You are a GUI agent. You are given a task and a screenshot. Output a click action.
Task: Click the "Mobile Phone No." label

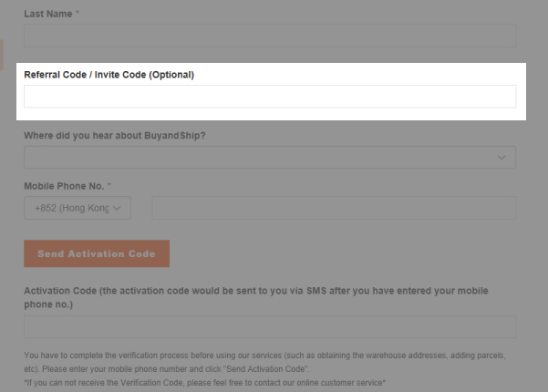click(x=67, y=186)
